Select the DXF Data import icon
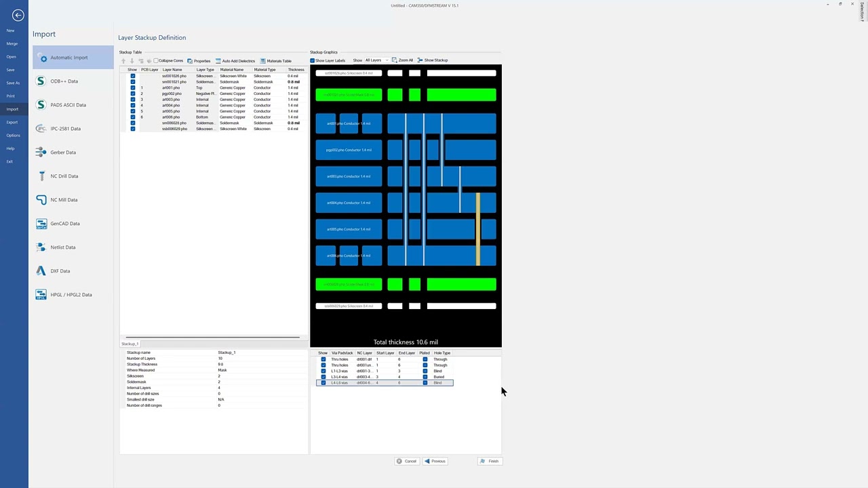The image size is (868, 488). point(41,271)
